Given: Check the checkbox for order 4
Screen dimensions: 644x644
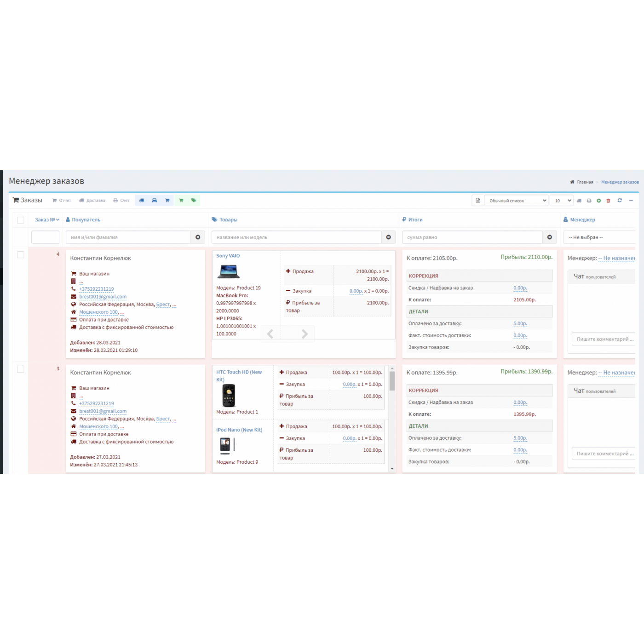Looking at the screenshot, I should tap(21, 255).
